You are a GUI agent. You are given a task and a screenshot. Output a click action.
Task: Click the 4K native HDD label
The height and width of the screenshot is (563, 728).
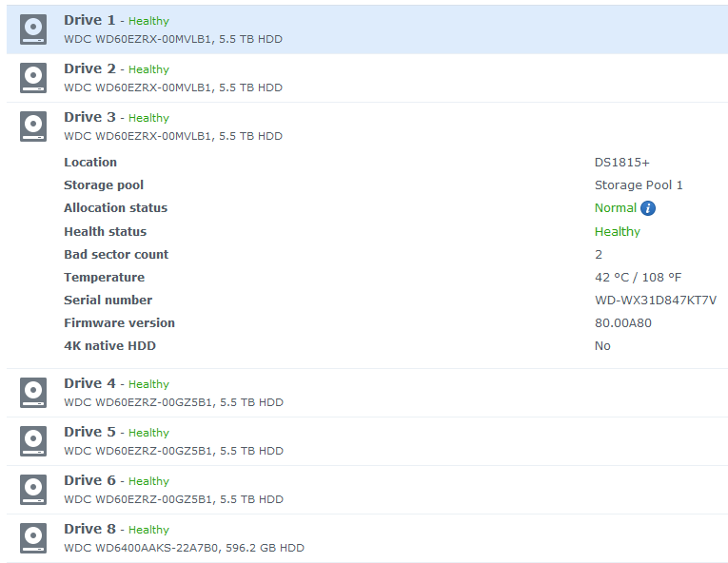click(110, 346)
